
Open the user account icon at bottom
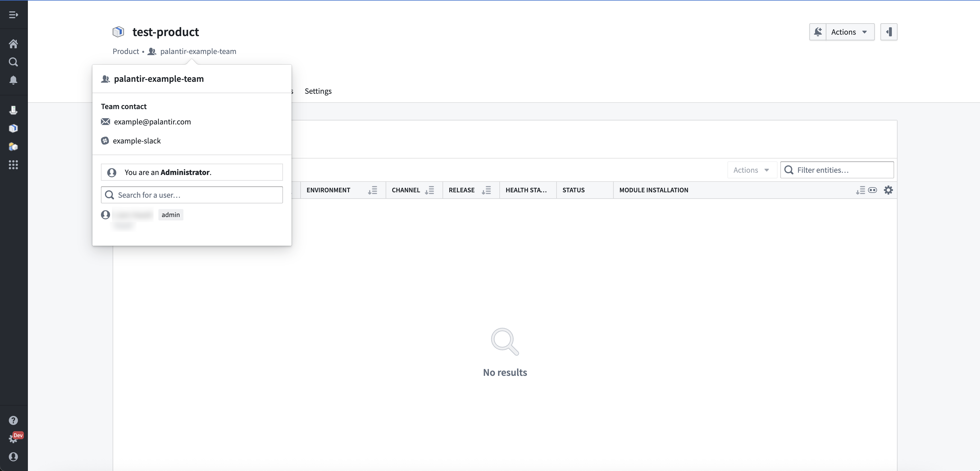13,457
